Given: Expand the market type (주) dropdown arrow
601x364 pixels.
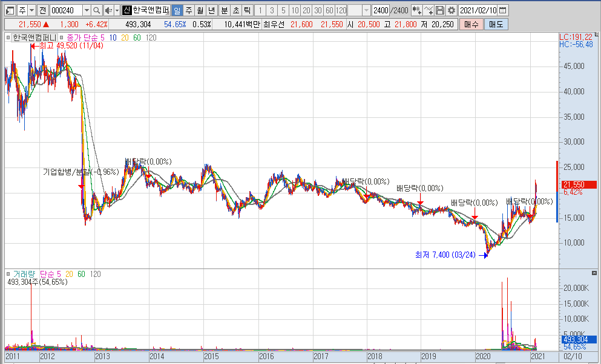Looking at the screenshot, I should [x=31, y=10].
